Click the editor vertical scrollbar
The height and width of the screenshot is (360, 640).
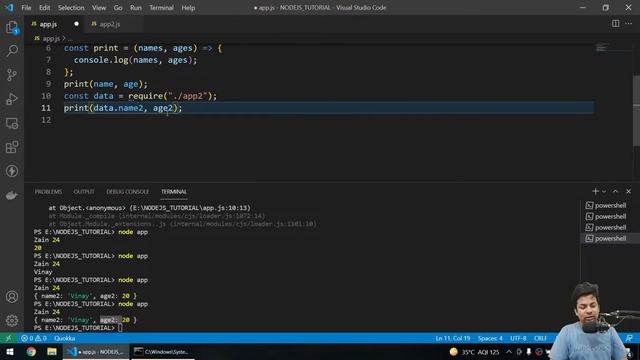click(x=636, y=110)
